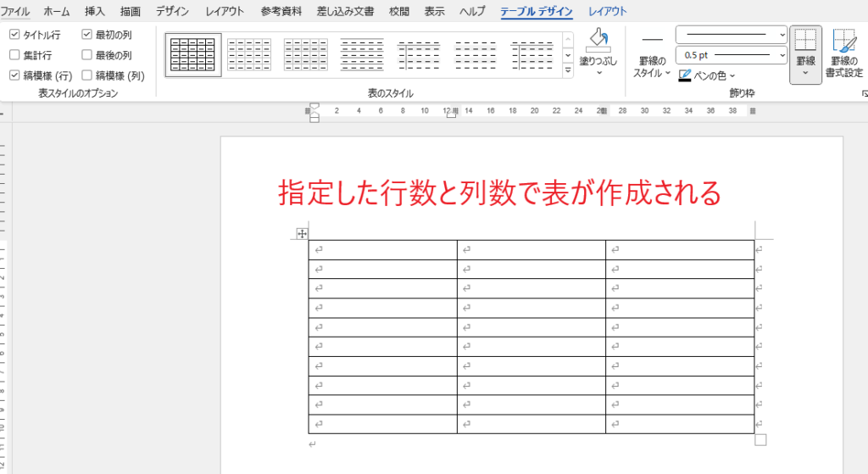This screenshot has width=868, height=474.
Task: Click the top-right cell of the table
Action: tap(680, 250)
